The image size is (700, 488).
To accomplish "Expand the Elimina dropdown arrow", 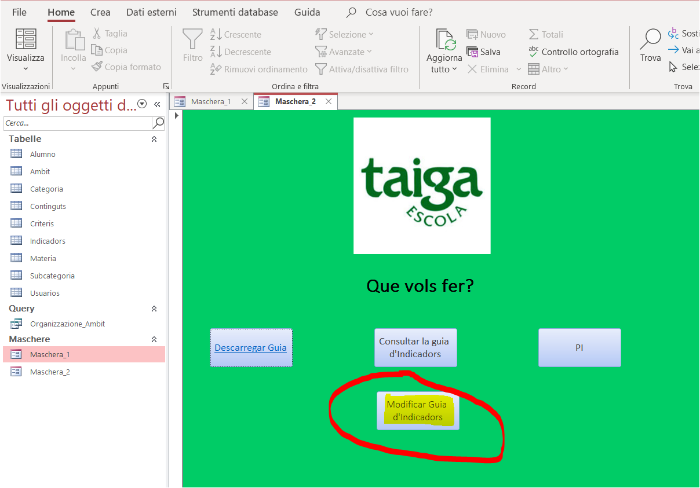I will tap(519, 69).
